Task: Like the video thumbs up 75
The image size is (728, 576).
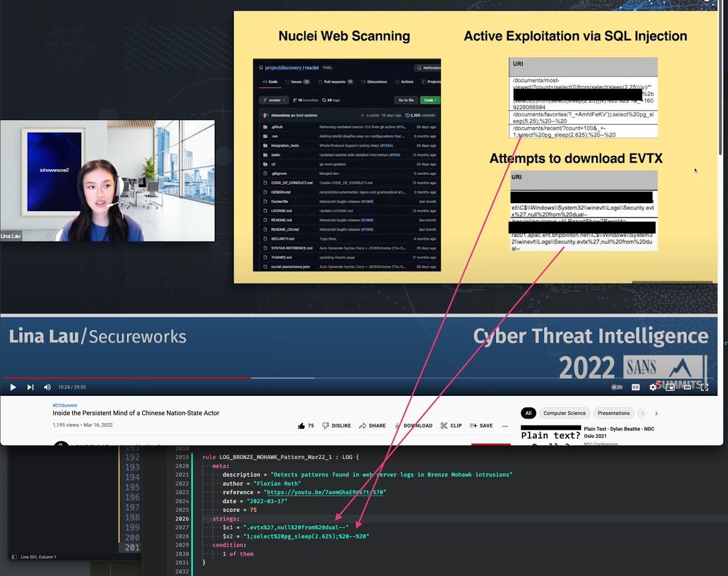Action: point(306,426)
